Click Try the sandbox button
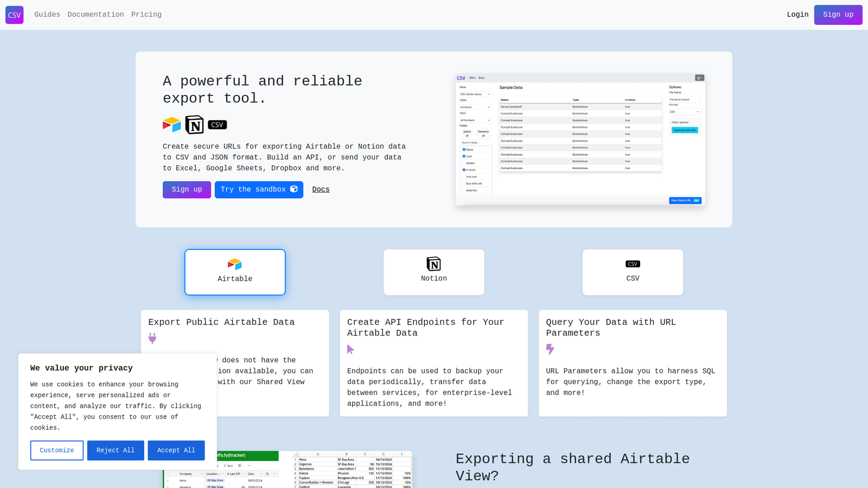Screen dimensions: 868x488 pyautogui.click(x=259, y=189)
